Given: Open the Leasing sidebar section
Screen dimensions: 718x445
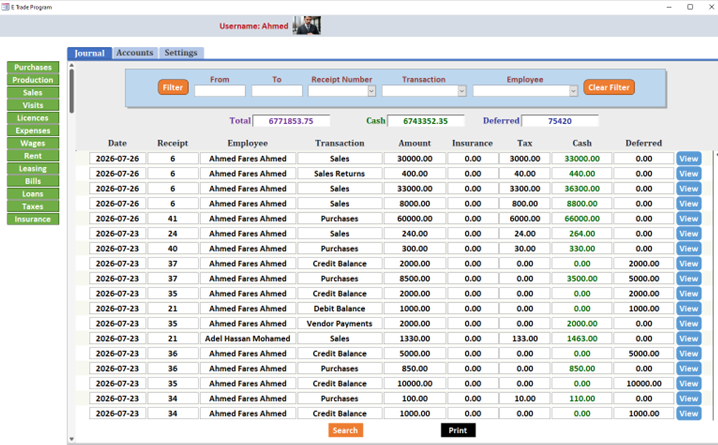Looking at the screenshot, I should coord(33,168).
